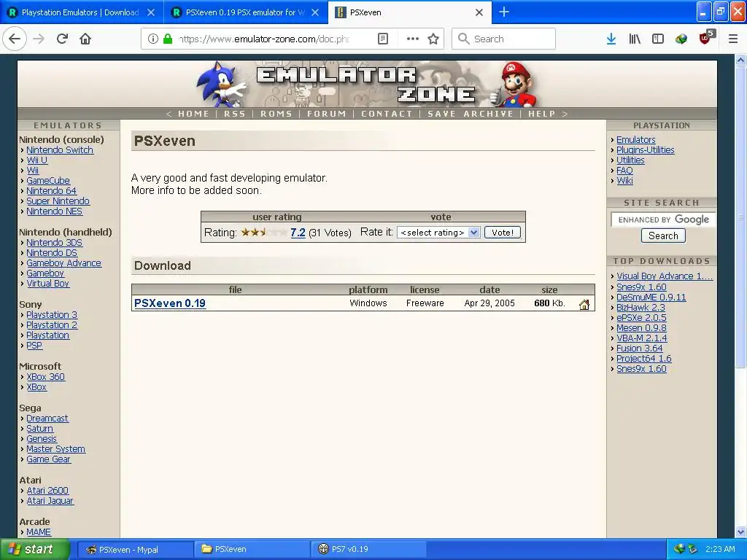Open ROMS in site navigation bar
The image size is (747, 560).
[x=276, y=114]
